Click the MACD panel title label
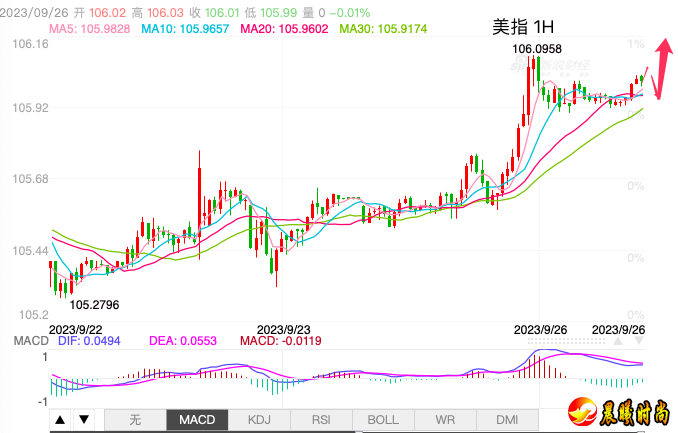This screenshot has width=678, height=433. (31, 341)
